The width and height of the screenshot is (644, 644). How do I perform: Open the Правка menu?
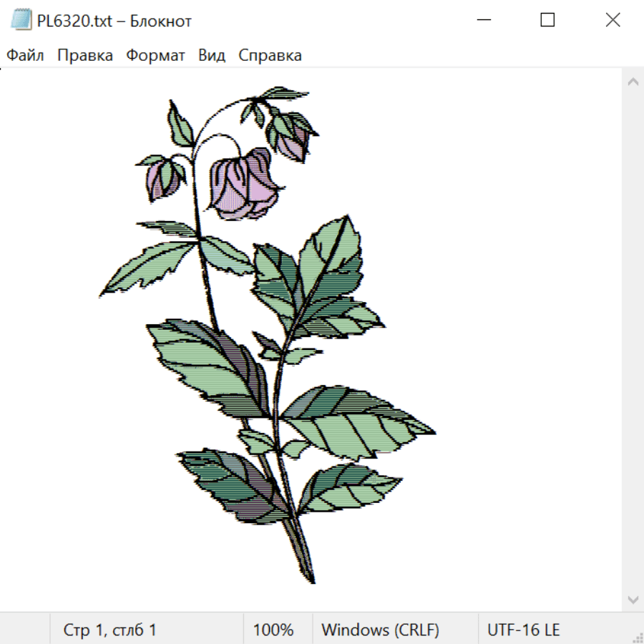(85, 55)
